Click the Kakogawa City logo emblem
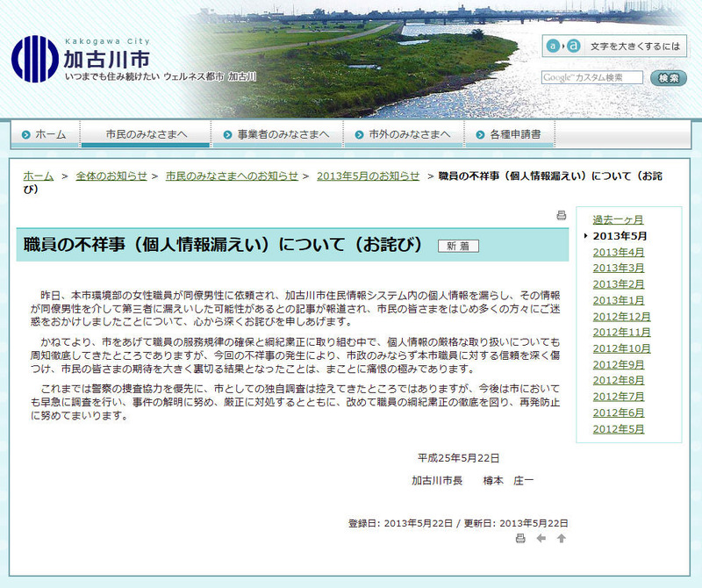Image resolution: width=702 pixels, height=588 pixels. point(34,59)
